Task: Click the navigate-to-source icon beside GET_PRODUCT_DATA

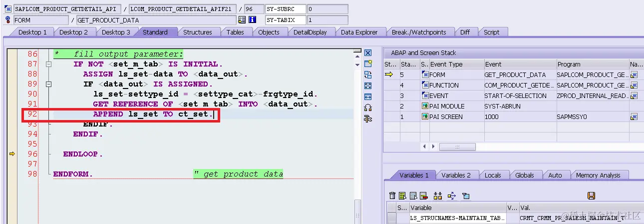Action: coord(242,20)
